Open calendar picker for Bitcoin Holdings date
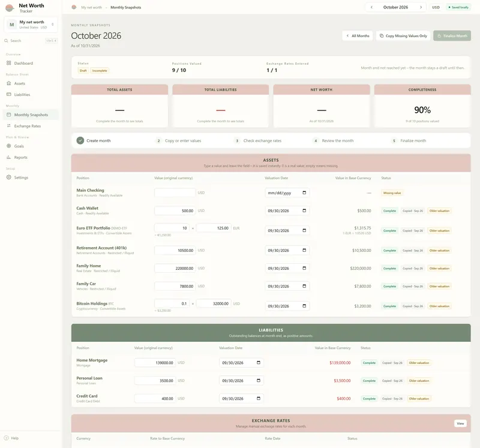The height and width of the screenshot is (448, 480). (304, 306)
